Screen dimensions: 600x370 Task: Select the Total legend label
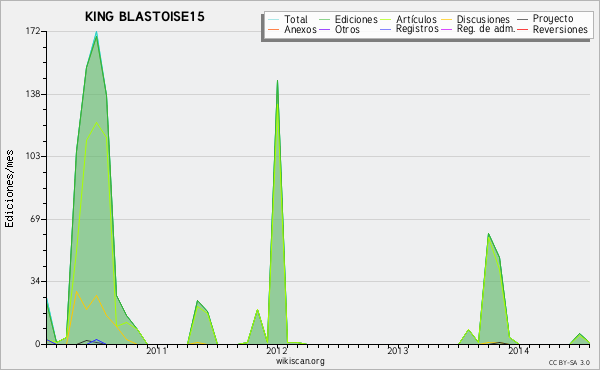coord(296,19)
